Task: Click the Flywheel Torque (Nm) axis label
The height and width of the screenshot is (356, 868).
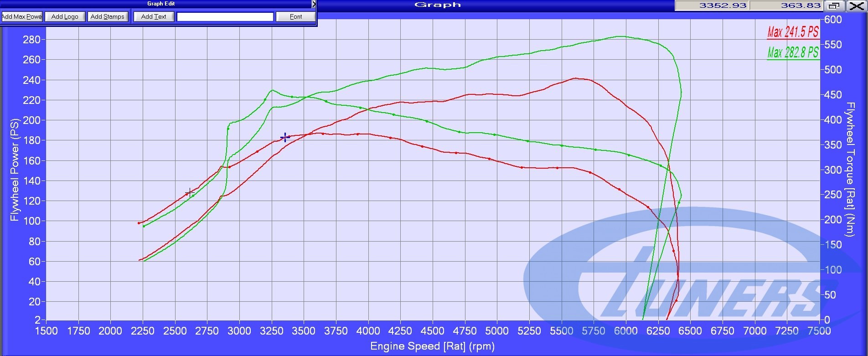Action: (850, 170)
